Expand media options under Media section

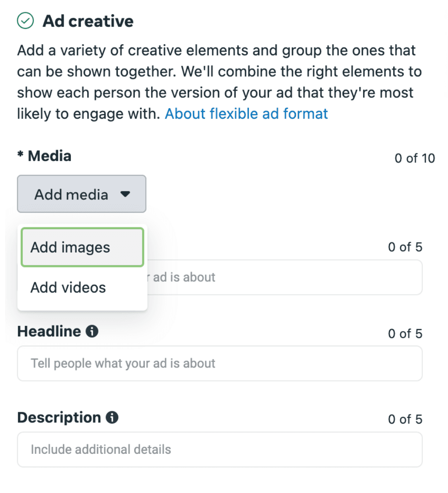point(81,194)
